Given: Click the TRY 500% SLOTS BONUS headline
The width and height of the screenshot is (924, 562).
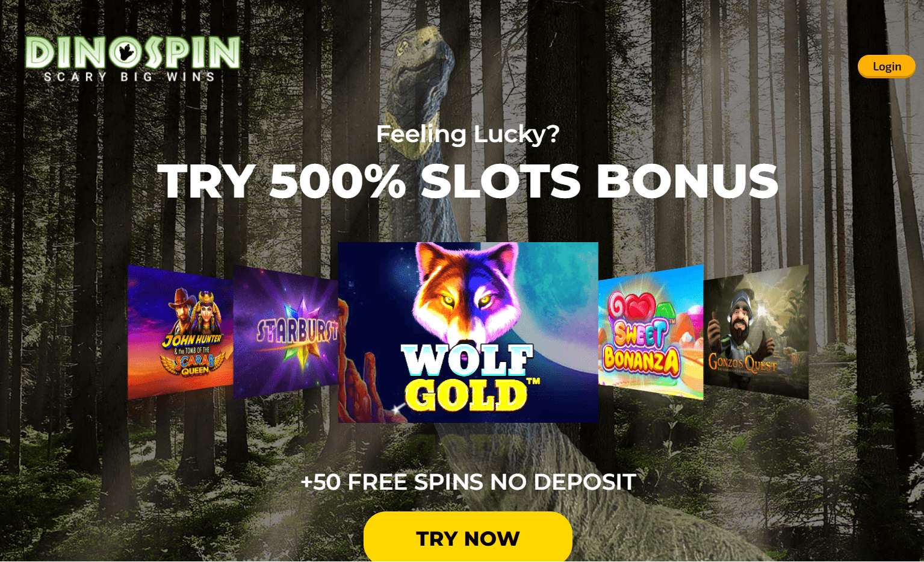Looking at the screenshot, I should click(468, 181).
